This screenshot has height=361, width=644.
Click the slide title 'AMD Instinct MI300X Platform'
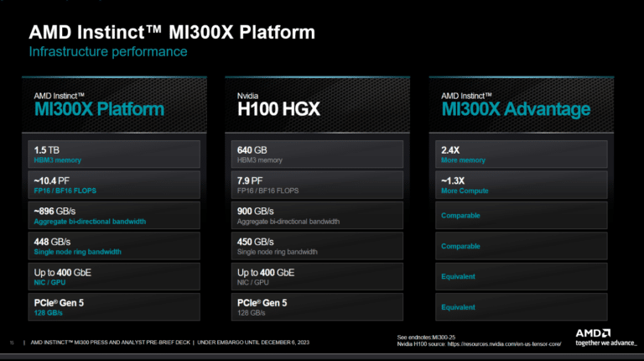(x=172, y=32)
